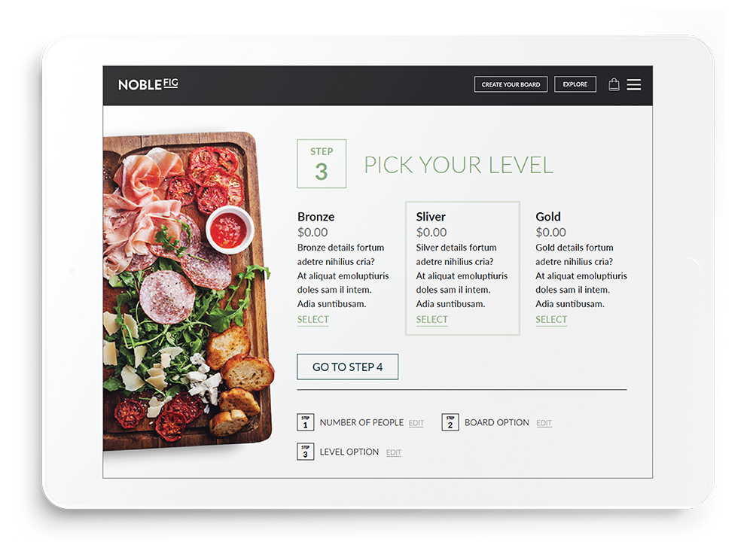The image size is (753, 560).
Task: Edit the Level Option step
Action: pyautogui.click(x=393, y=452)
